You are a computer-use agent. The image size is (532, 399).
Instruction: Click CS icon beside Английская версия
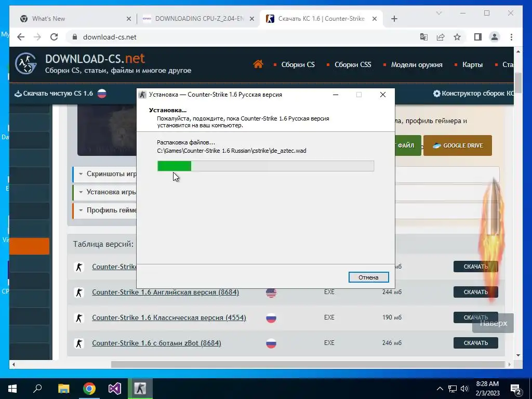coord(79,292)
